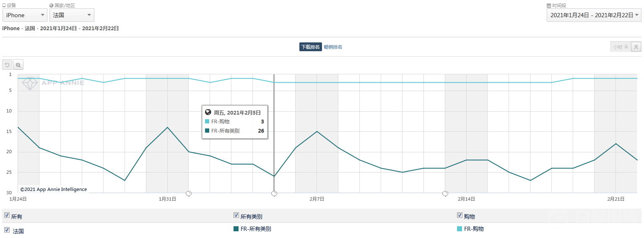Click the reset zoom (undo arrow) icon
The height and width of the screenshot is (238, 644).
pos(7,65)
